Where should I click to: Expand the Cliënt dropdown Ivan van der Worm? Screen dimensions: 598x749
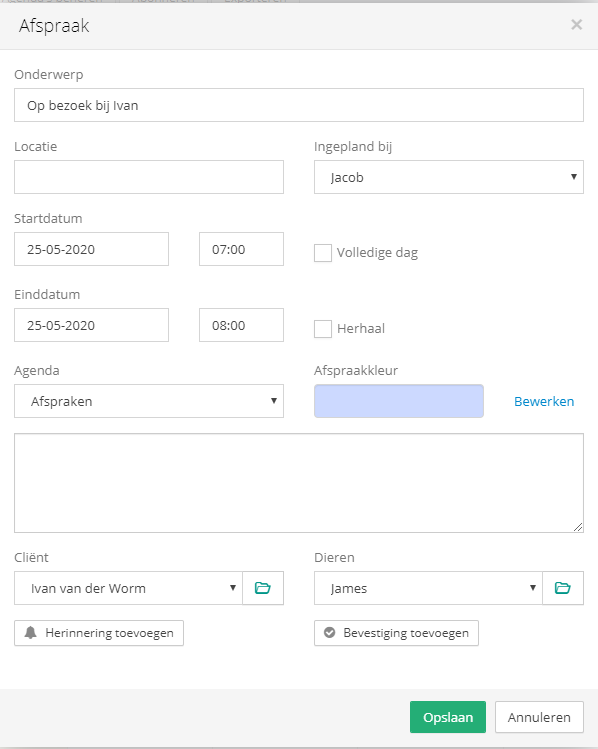[x=128, y=588]
